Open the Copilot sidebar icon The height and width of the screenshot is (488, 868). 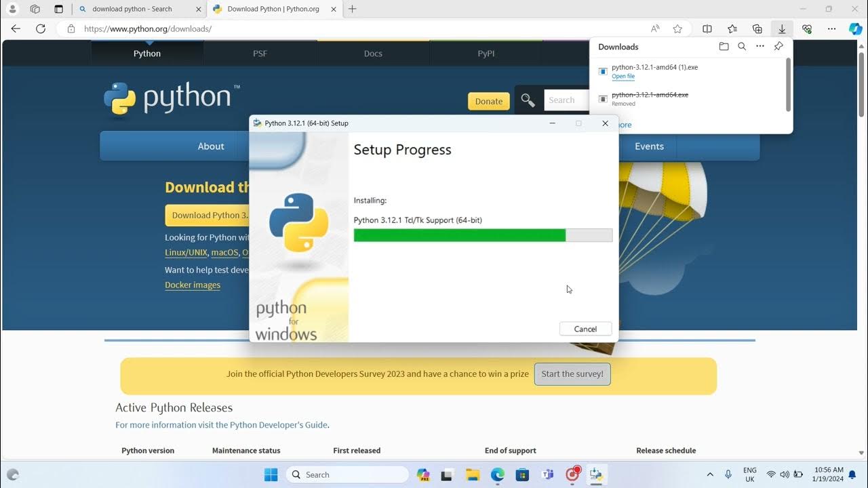pyautogui.click(x=856, y=29)
